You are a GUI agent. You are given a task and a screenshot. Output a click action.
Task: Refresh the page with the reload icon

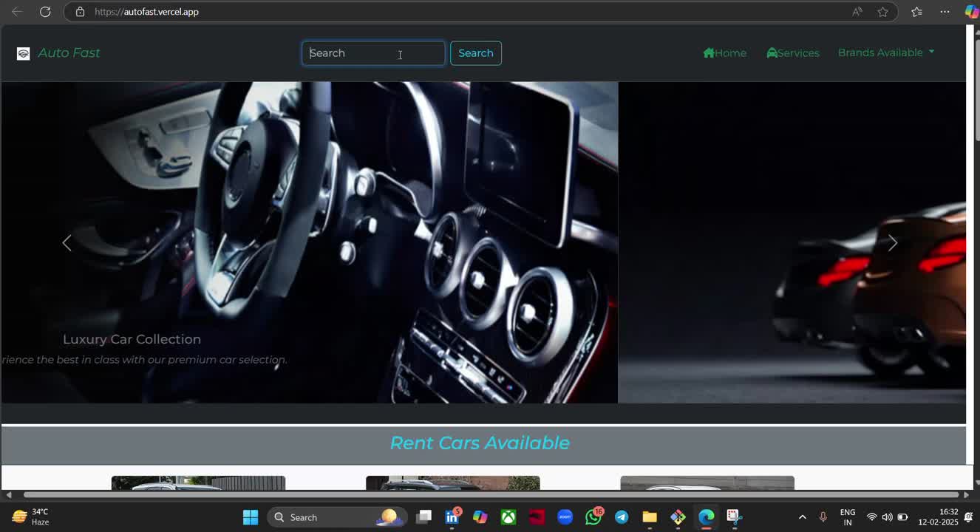click(45, 12)
